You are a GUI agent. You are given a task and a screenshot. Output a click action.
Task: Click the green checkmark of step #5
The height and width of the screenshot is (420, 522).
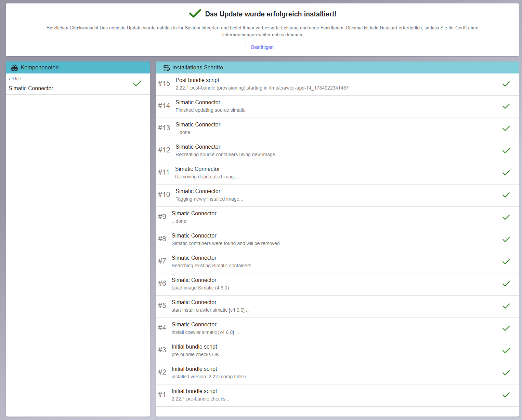506,306
